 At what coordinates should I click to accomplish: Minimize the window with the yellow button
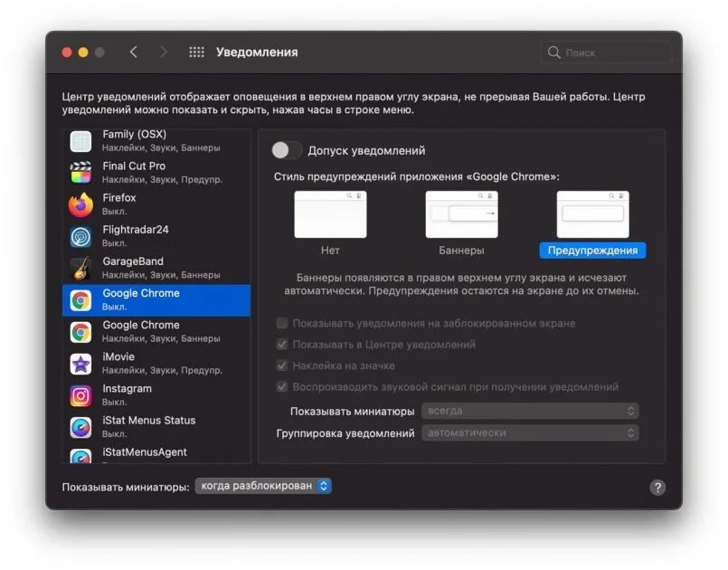click(x=83, y=52)
